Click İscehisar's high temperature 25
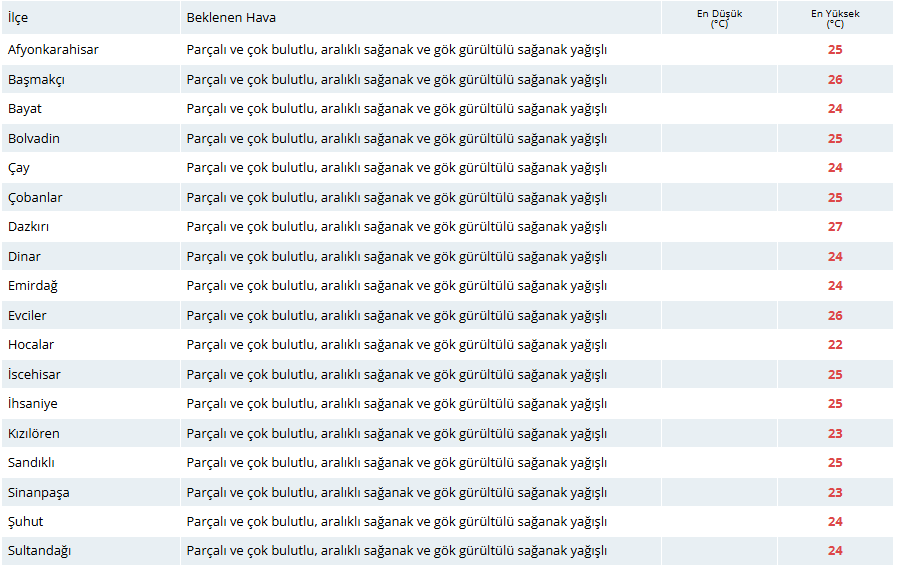This screenshot has height=565, width=897. point(835,375)
